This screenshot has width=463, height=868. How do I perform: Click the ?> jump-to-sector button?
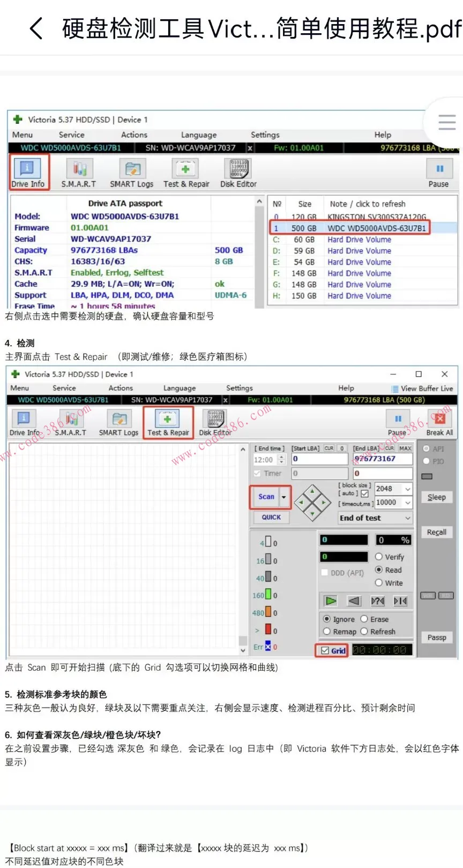click(x=377, y=601)
